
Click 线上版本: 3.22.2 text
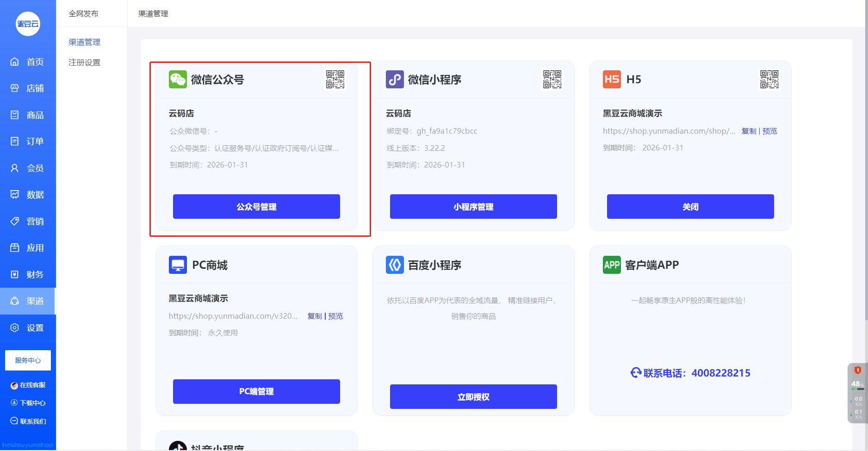(415, 148)
